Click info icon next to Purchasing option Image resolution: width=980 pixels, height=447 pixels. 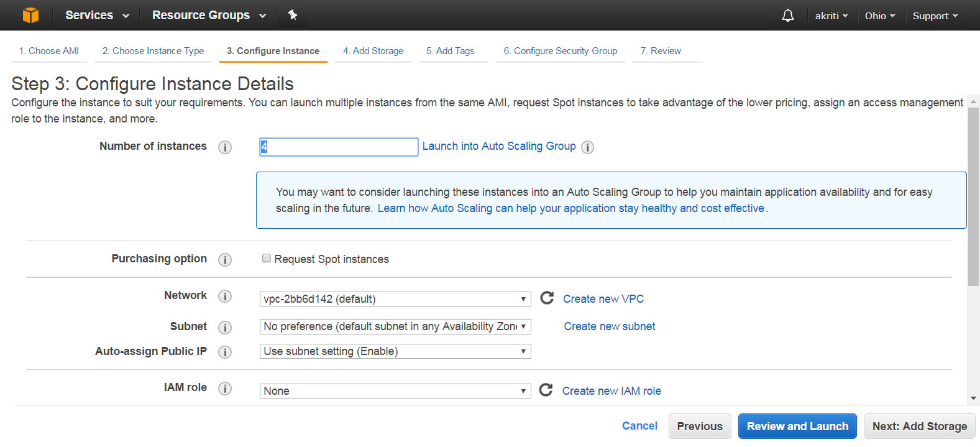[225, 260]
